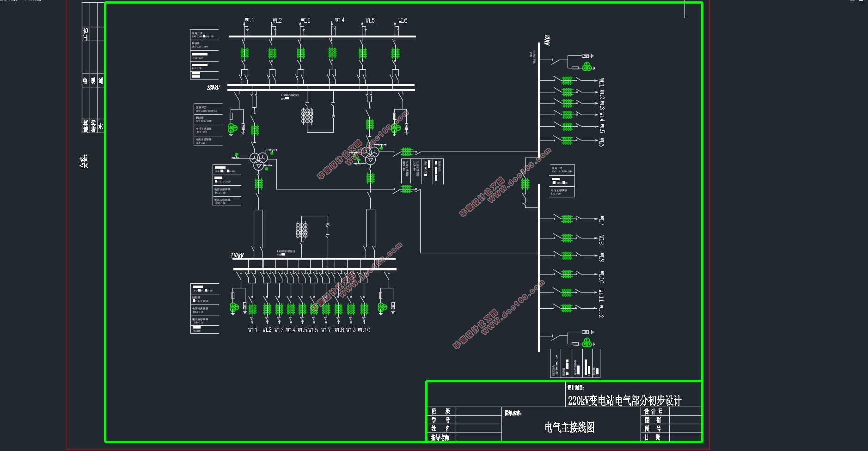This screenshot has width=868, height=451.
Task: Click the 220kV变电站电气部分初步设计 title text
Action: [x=624, y=400]
